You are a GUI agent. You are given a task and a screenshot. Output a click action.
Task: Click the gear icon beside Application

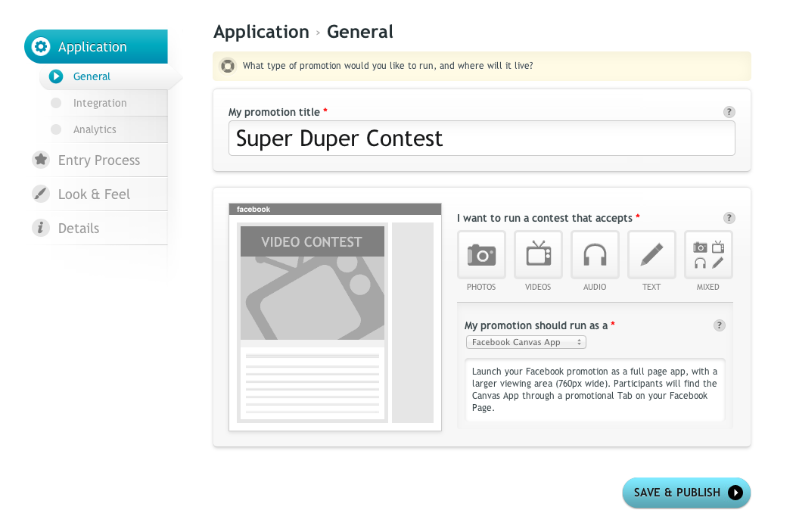point(41,47)
